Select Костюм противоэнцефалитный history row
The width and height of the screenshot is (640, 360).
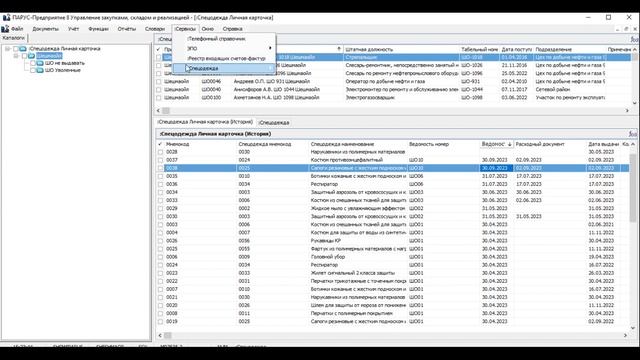pyautogui.click(x=393, y=160)
